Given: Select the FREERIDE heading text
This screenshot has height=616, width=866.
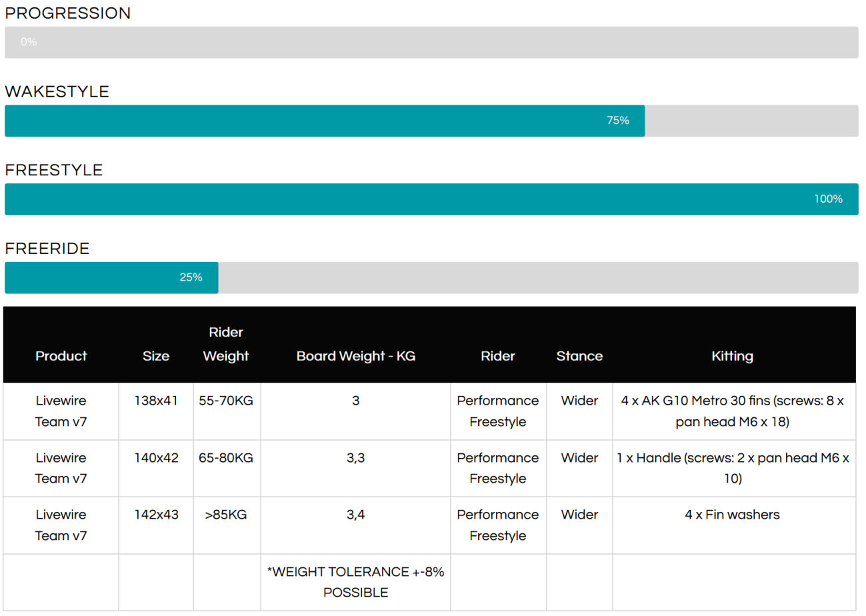Looking at the screenshot, I should click(47, 249).
